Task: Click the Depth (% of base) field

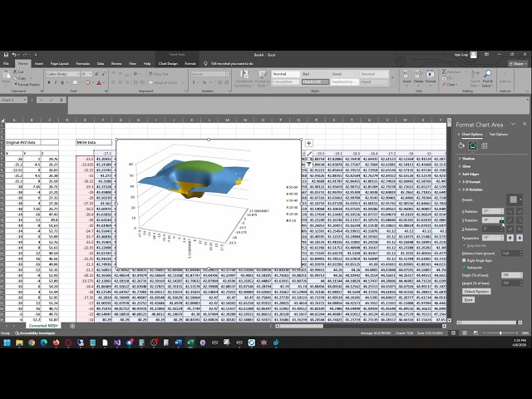Action: (510, 275)
